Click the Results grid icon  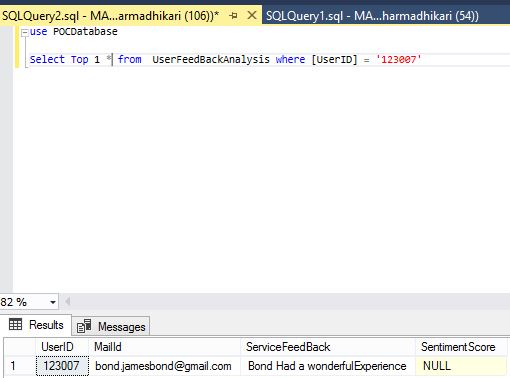click(15, 324)
